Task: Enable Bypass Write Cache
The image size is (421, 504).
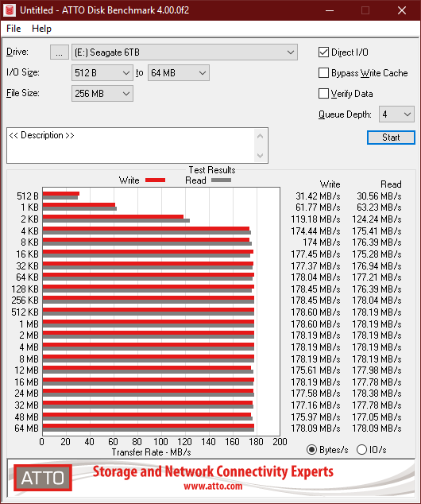Action: coord(323,73)
